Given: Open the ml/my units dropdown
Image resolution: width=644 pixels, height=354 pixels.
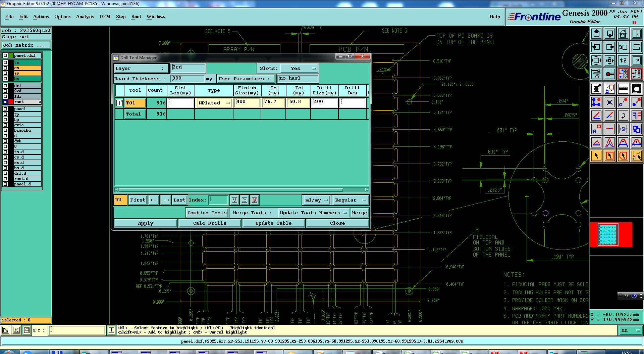Looking at the screenshot, I should [316, 200].
